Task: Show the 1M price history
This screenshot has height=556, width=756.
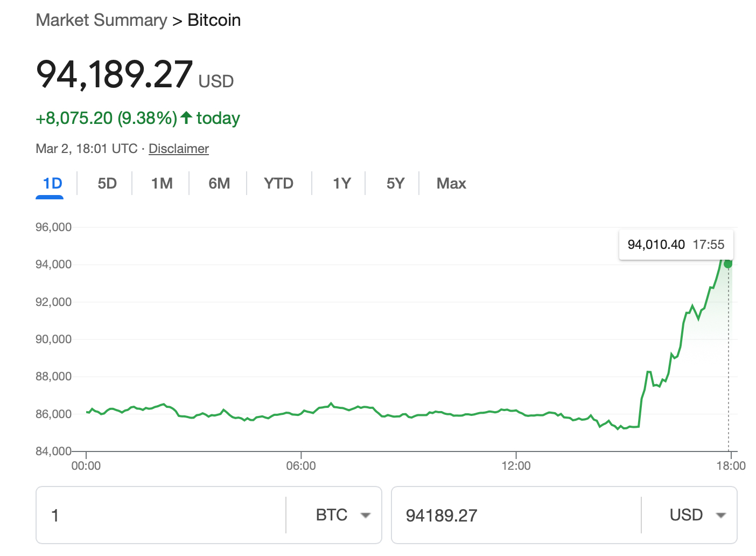Action: [162, 184]
